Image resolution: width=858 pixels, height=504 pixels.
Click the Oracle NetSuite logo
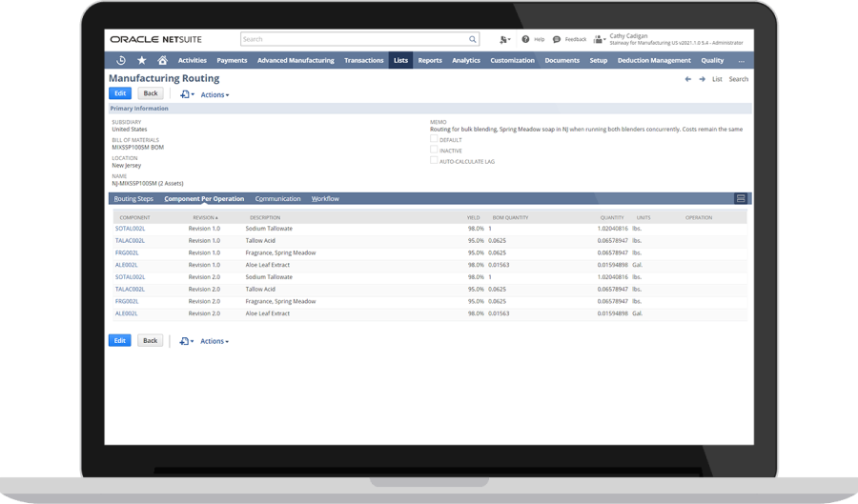click(x=156, y=39)
